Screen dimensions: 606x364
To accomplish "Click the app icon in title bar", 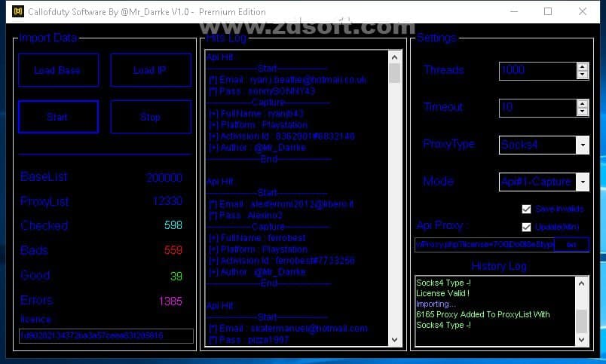I will (x=18, y=11).
